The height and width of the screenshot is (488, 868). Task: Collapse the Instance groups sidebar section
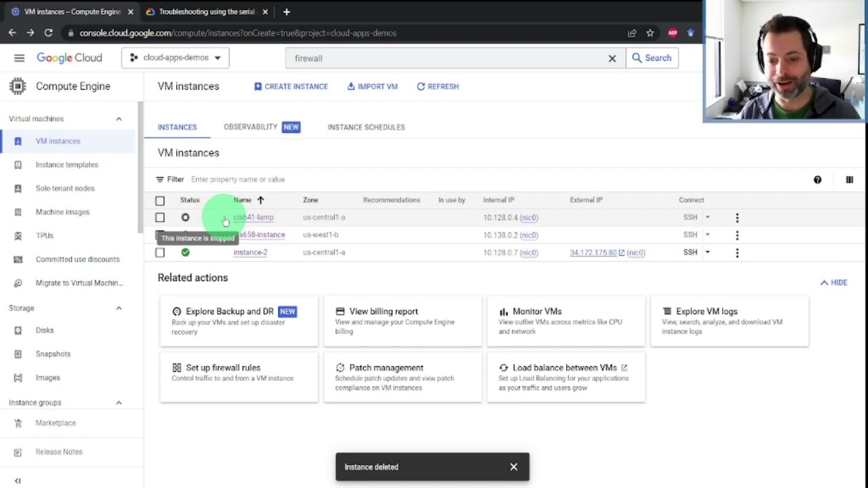click(119, 403)
